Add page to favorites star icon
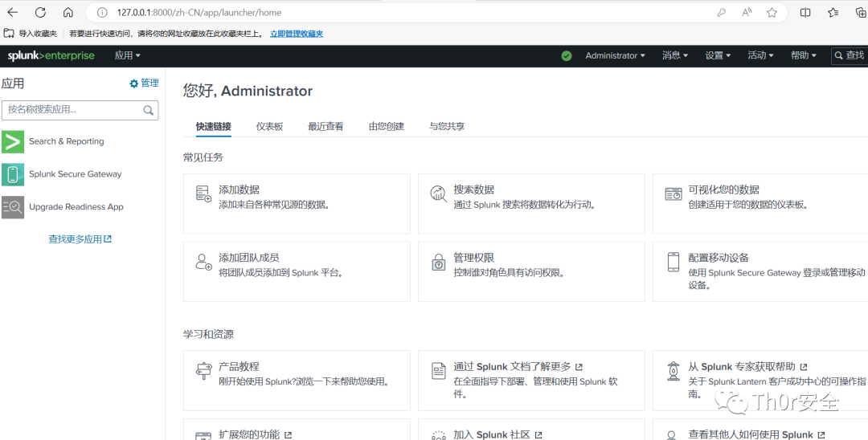 tap(772, 12)
